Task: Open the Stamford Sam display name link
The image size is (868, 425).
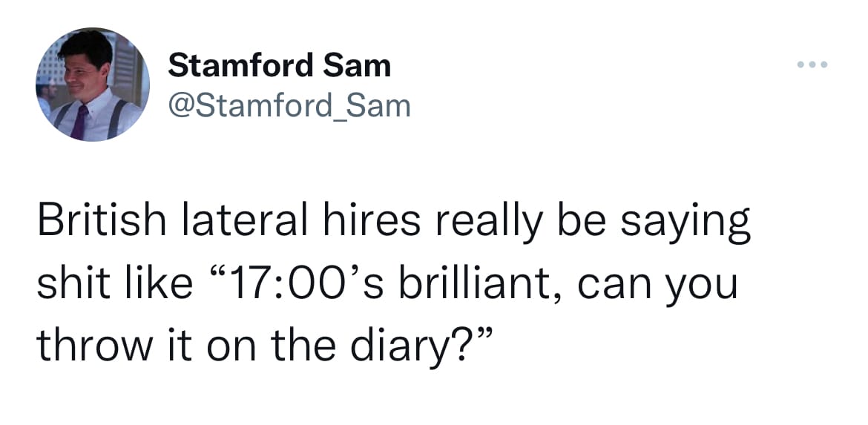Action: (x=279, y=66)
